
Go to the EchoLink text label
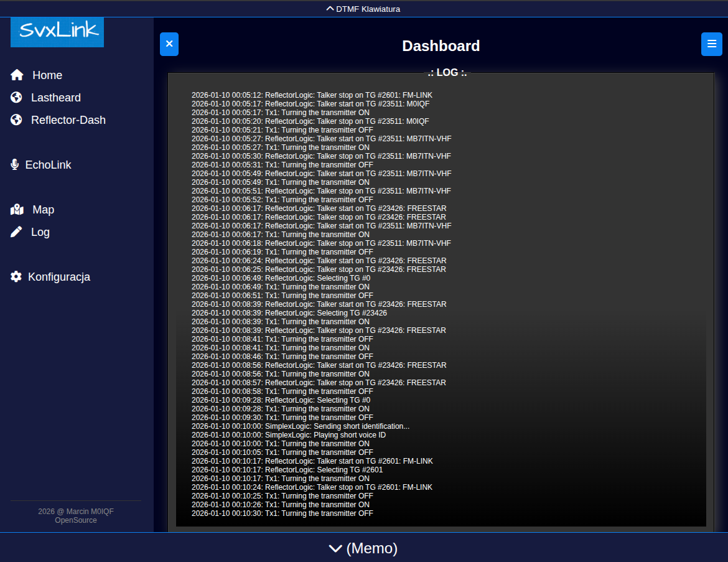pos(48,165)
